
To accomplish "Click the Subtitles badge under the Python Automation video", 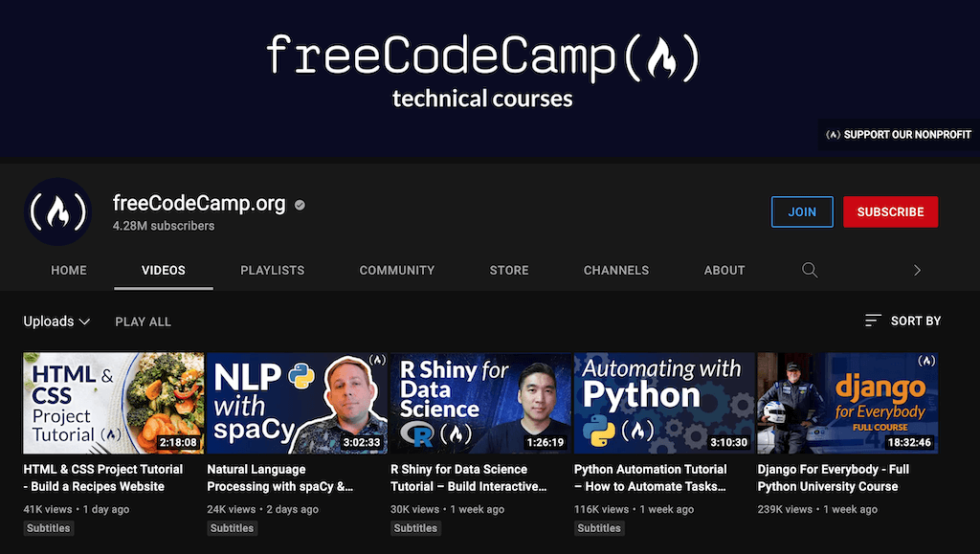I will point(599,528).
